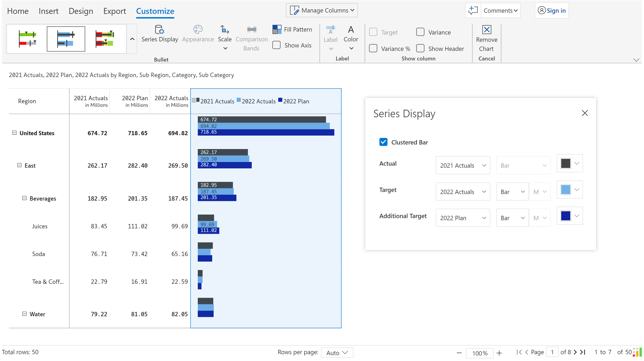Uncheck the Clustered Bar checkbox
Image resolution: width=644 pixels, height=361 pixels.
coord(383,142)
